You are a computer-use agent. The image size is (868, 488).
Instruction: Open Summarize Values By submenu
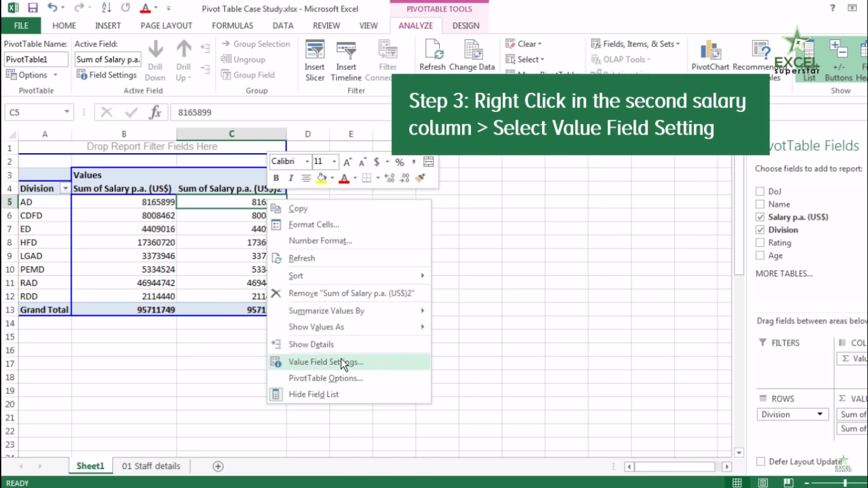click(349, 311)
